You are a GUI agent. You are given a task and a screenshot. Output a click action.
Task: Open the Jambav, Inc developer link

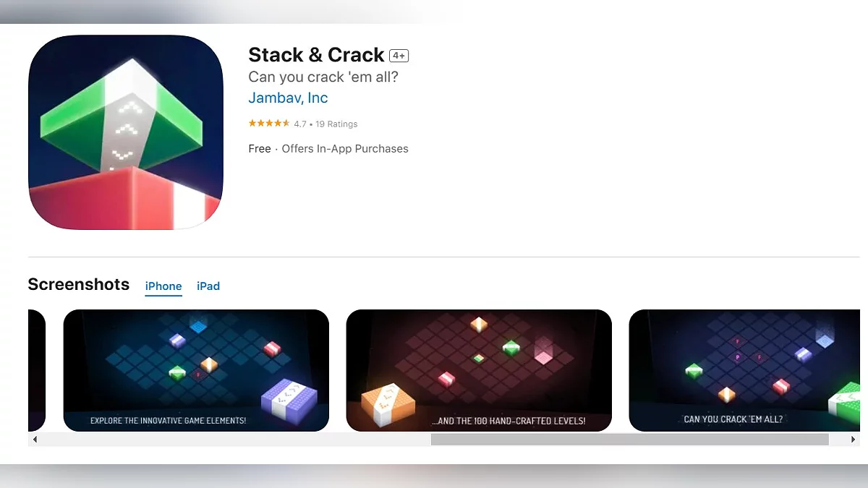click(288, 98)
